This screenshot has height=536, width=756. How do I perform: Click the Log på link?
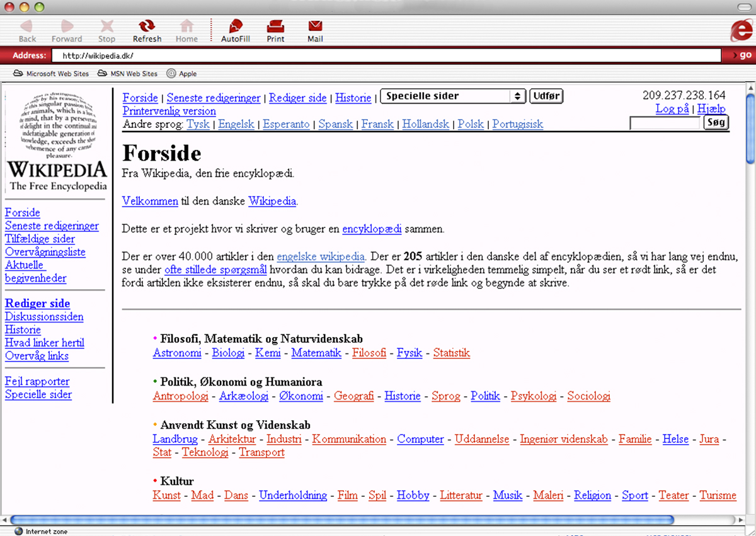click(672, 109)
